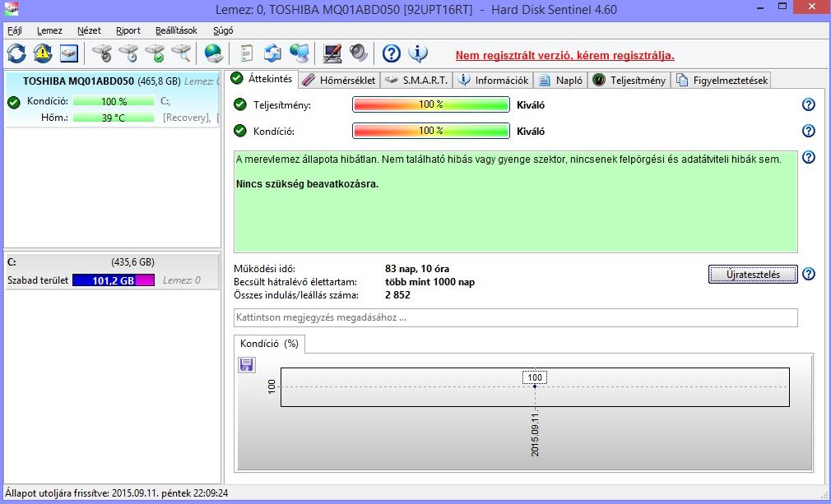Click the Hard Disk Sentinel title bar icon
The height and width of the screenshot is (504, 831).
coord(12,9)
